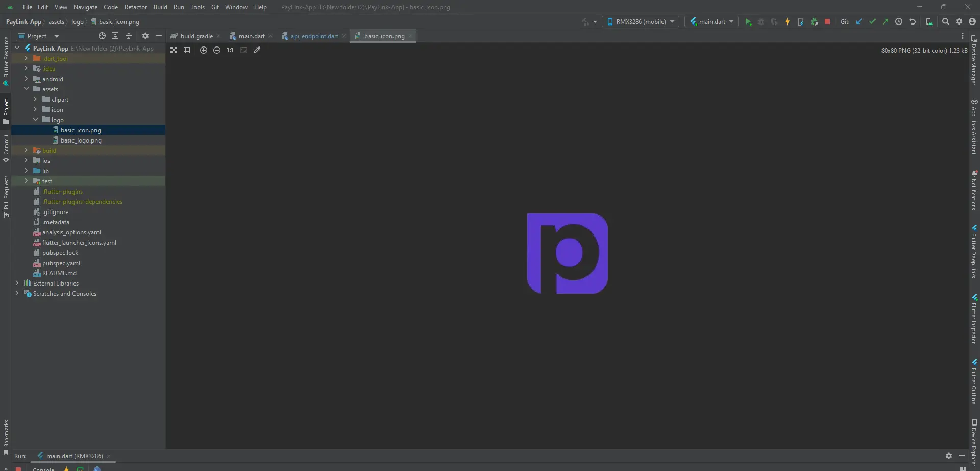This screenshot has width=980, height=471.
Task: Show Git history clock icon
Action: [x=899, y=22]
